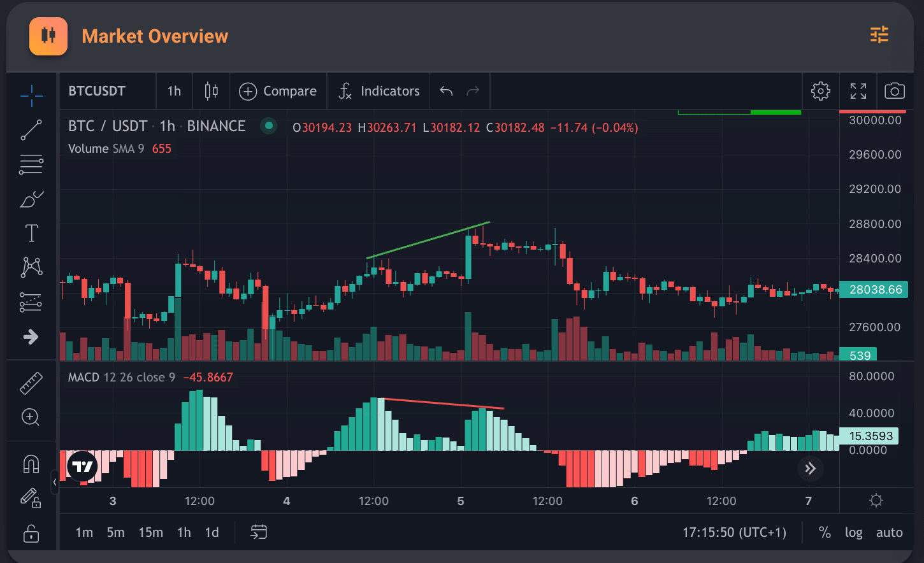The image size is (924, 563).
Task: Select the text annotation tool
Action: click(31, 233)
